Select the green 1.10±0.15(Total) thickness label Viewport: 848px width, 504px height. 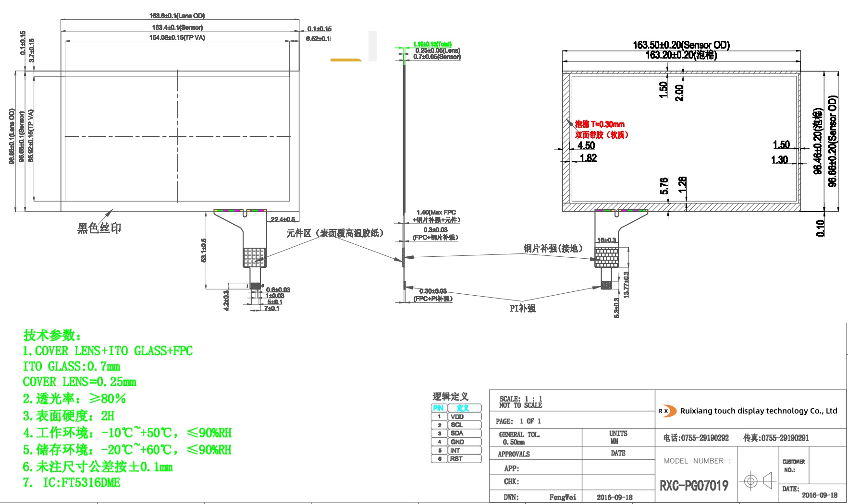click(432, 44)
